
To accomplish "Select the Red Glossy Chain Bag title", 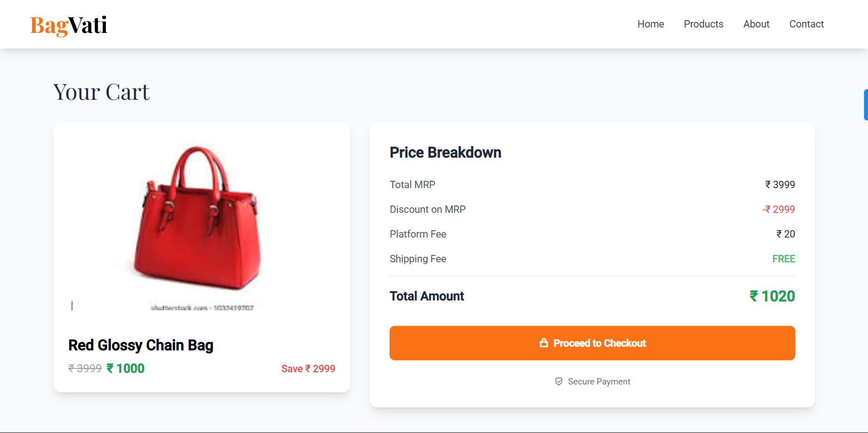I will [x=141, y=345].
